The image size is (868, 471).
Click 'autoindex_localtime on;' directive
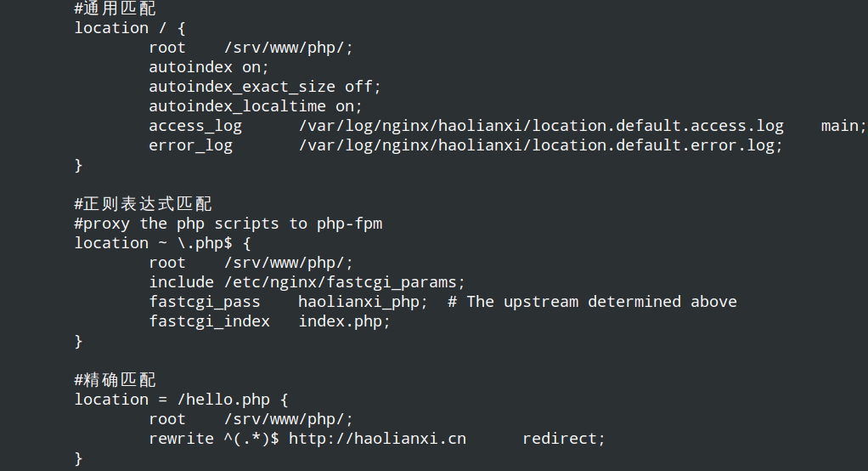click(x=255, y=106)
